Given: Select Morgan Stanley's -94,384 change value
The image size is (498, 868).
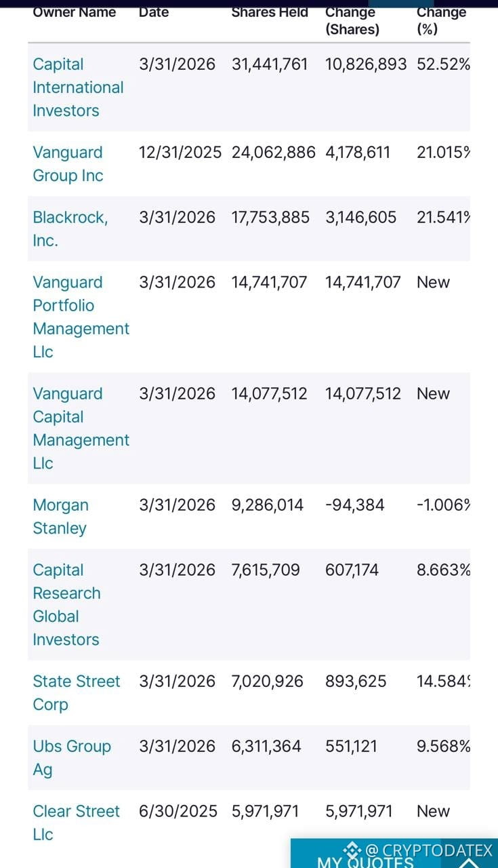Looking at the screenshot, I should tap(355, 505).
